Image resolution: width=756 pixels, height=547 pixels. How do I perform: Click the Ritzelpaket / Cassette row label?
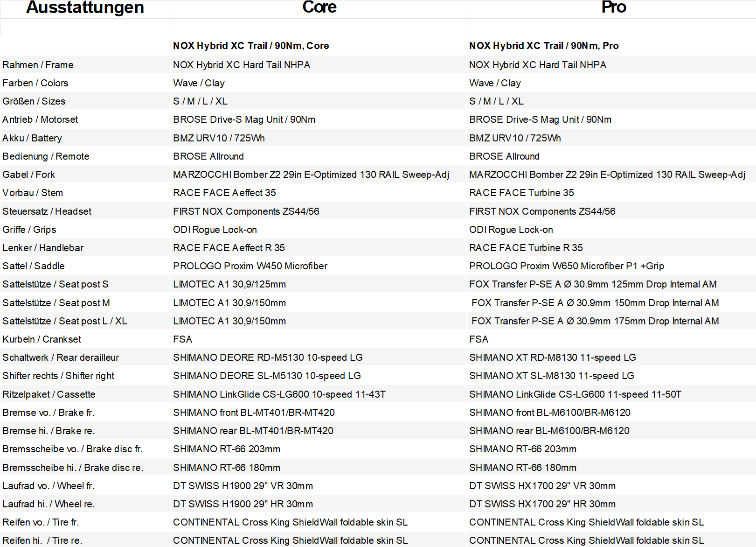pos(49,394)
